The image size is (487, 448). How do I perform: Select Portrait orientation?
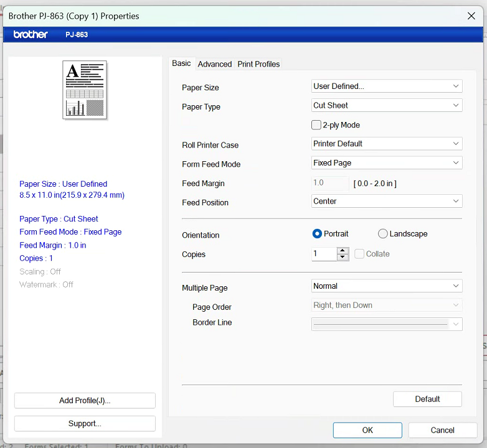tap(317, 234)
